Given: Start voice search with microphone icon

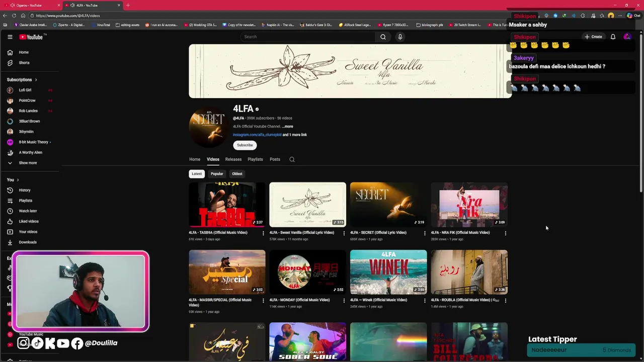Looking at the screenshot, I should (x=400, y=37).
